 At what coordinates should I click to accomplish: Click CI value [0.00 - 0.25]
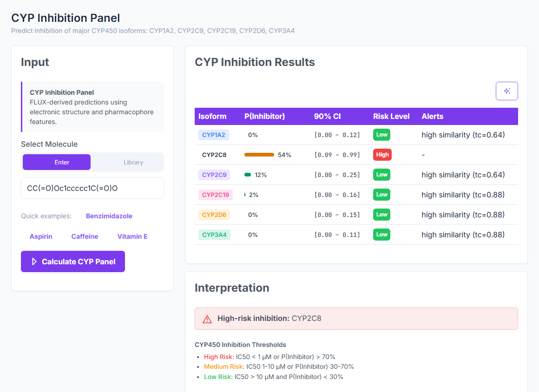click(337, 175)
